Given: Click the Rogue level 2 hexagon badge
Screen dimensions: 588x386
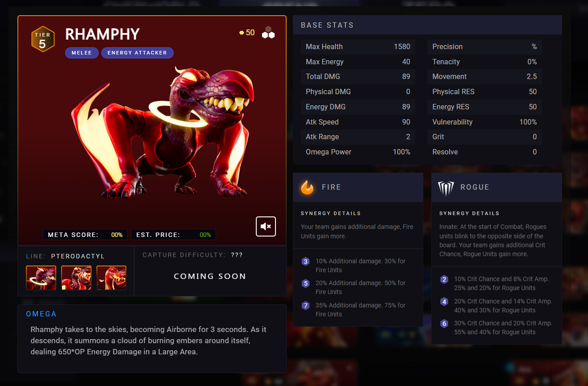Looking at the screenshot, I should tap(444, 279).
